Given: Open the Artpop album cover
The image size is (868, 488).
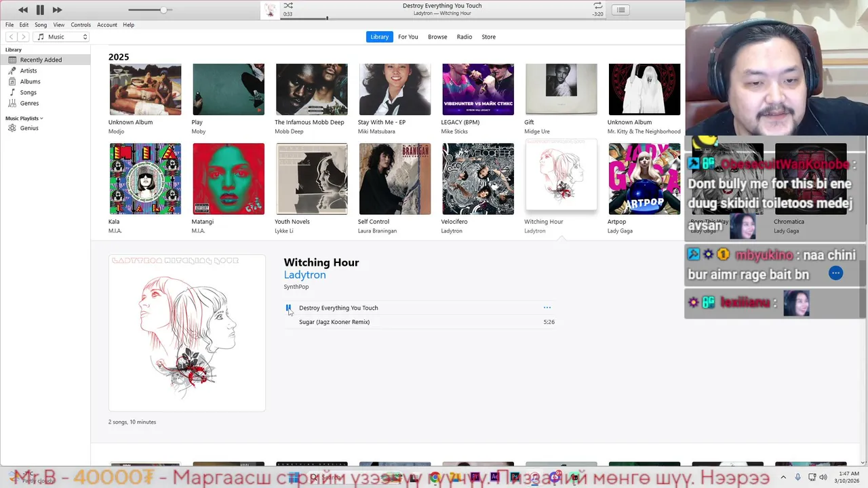Looking at the screenshot, I should 644,179.
